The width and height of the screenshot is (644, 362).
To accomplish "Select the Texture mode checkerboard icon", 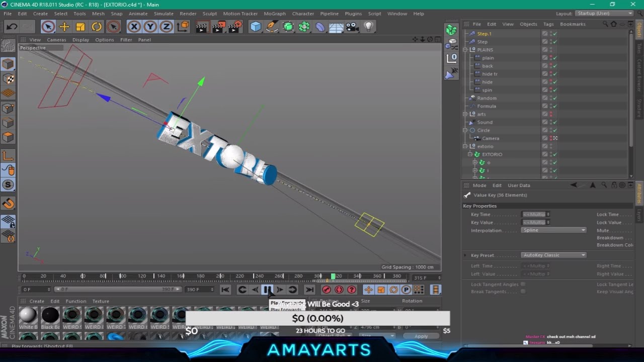I will coord(8,78).
